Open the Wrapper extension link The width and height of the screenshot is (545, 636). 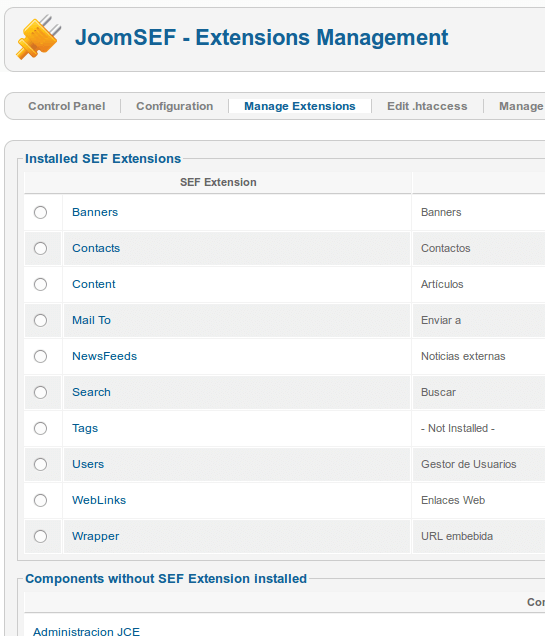96,536
